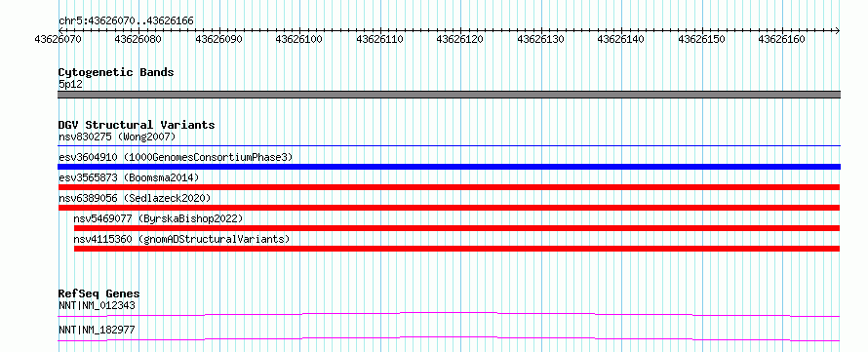This screenshot has height=352, width=868.
Task: Click ruler position 43626160
Action: tap(781, 39)
